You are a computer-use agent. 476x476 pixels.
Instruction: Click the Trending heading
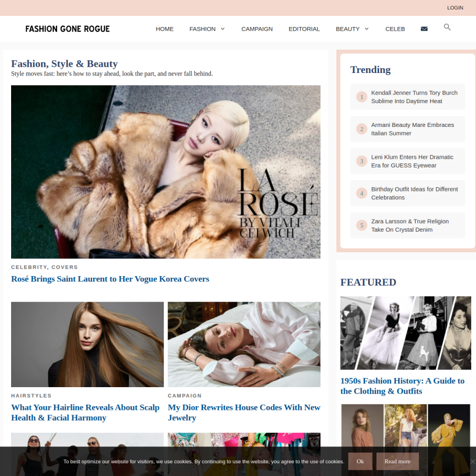click(x=370, y=69)
